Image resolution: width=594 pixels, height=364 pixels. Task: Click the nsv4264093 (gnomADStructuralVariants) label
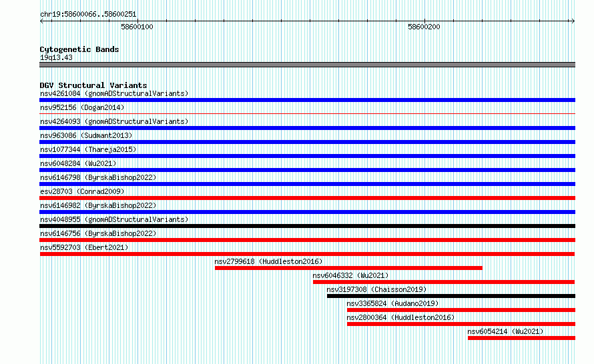click(x=114, y=121)
